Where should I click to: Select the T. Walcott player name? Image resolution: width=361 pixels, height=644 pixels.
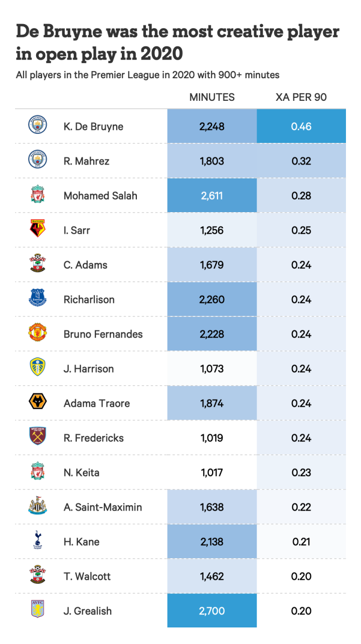point(87,576)
